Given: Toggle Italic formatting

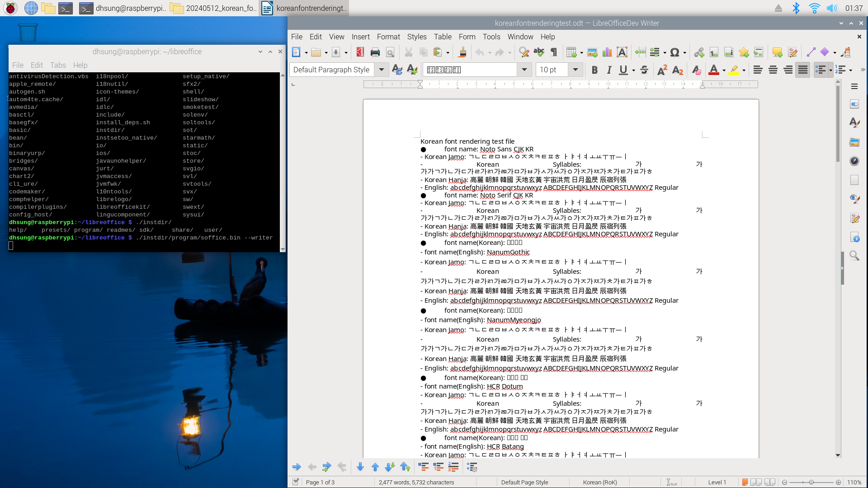Looking at the screenshot, I should tap(609, 70).
